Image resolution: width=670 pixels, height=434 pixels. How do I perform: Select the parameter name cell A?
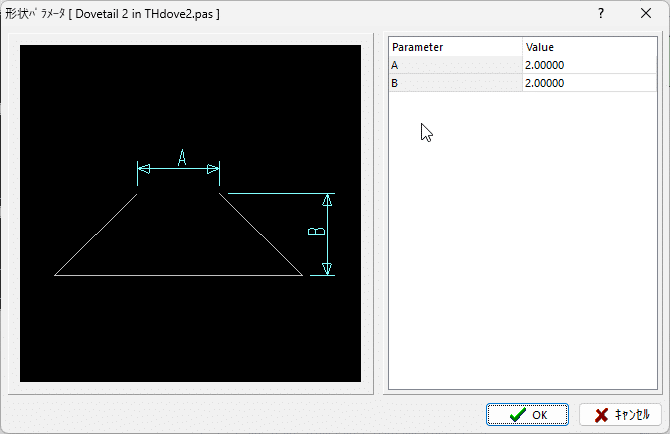455,65
